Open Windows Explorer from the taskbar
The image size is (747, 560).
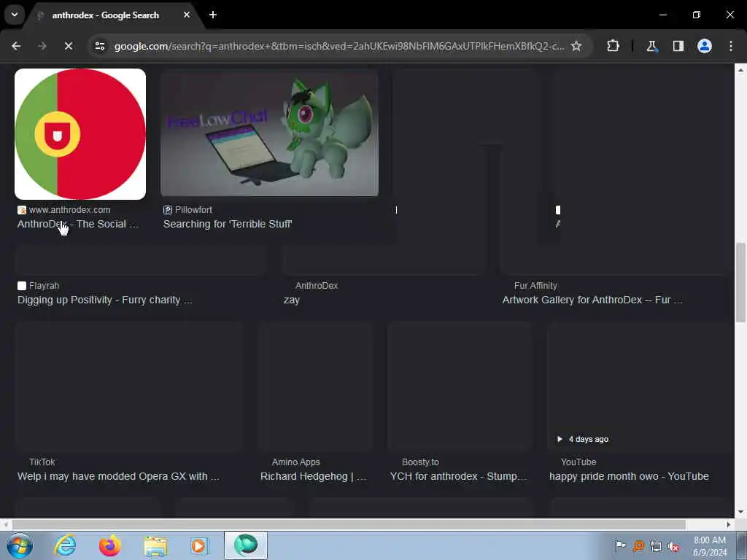155,545
